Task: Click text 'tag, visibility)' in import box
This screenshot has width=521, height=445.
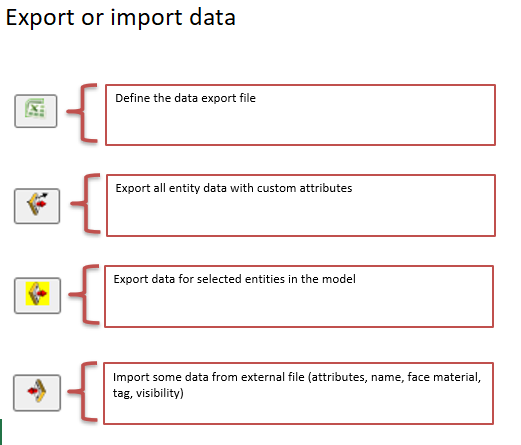Action: 148,393
